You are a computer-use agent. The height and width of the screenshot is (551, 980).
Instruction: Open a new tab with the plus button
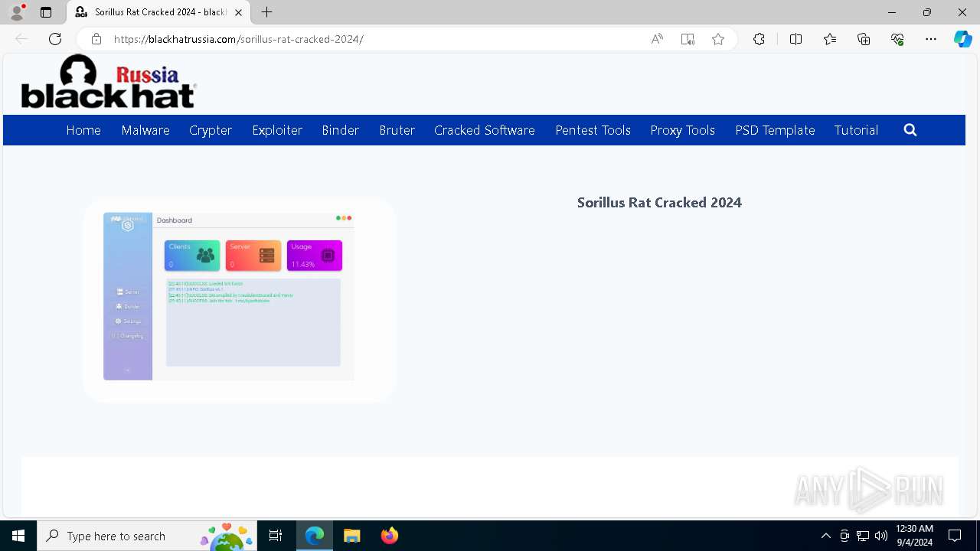pyautogui.click(x=266, y=12)
